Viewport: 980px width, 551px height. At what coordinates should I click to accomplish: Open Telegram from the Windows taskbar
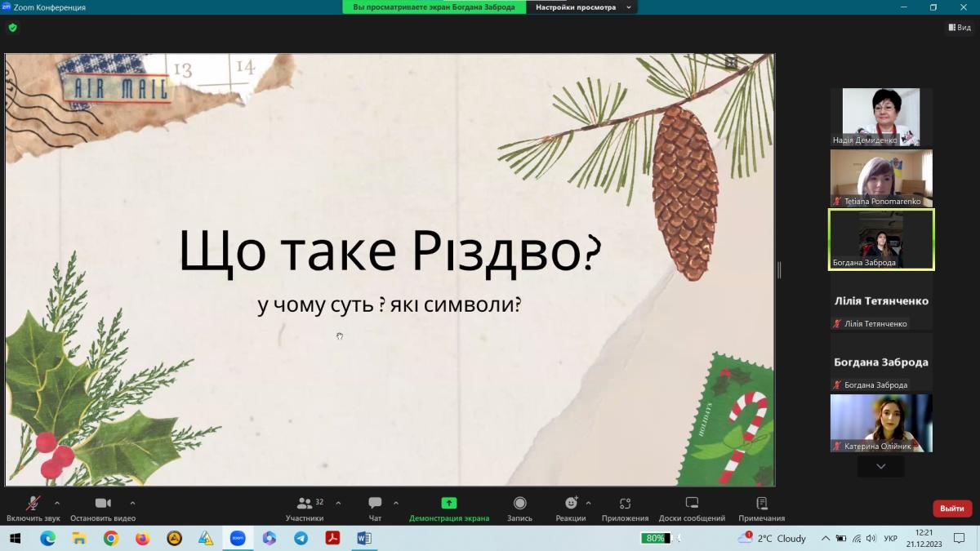301,538
